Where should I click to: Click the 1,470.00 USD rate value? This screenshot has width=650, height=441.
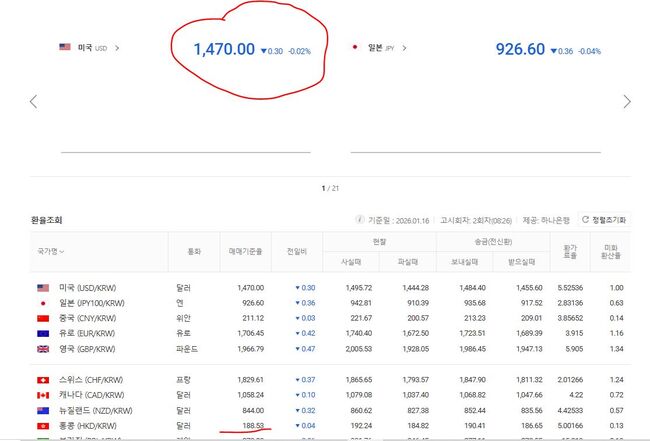(223, 48)
